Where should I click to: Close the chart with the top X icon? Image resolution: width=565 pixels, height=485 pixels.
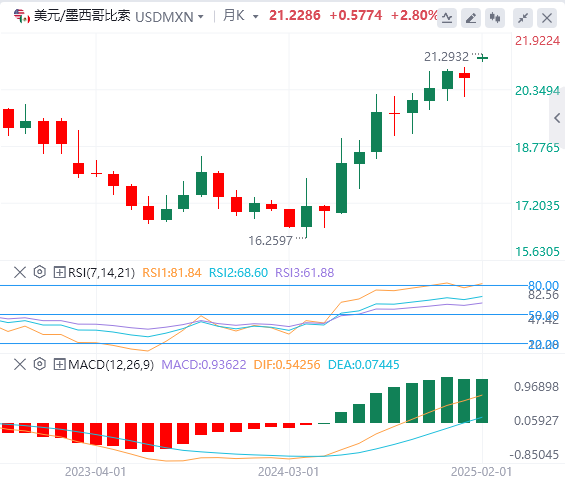click(x=547, y=18)
